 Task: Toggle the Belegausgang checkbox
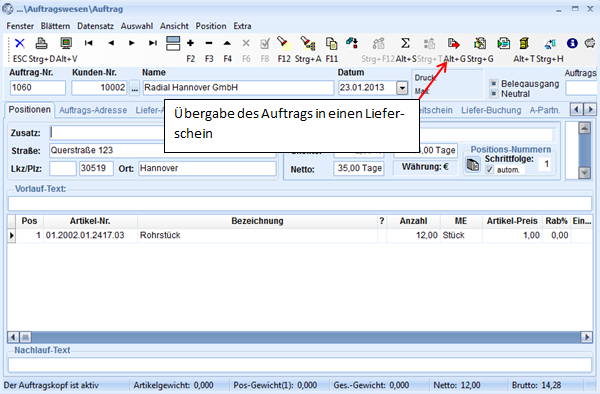click(x=494, y=83)
